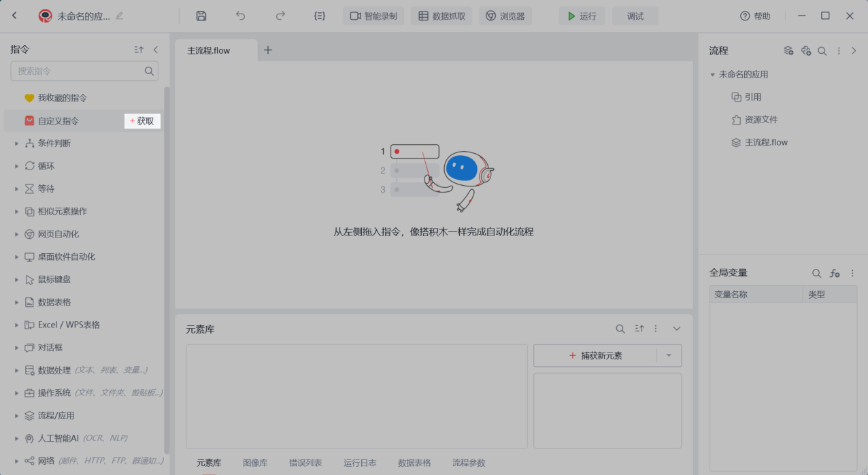Click into the 搜索指令 search field
Viewport: 868px width, 475px height.
[78, 71]
